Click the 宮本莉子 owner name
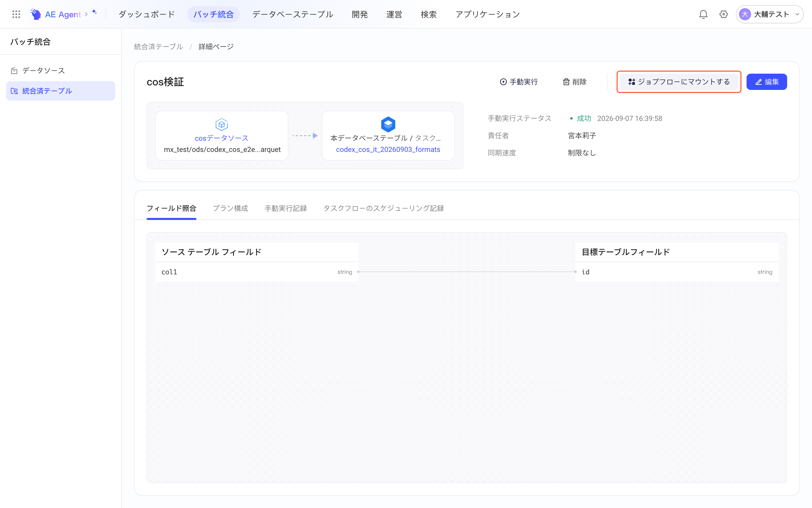The image size is (812, 508). tap(582, 136)
